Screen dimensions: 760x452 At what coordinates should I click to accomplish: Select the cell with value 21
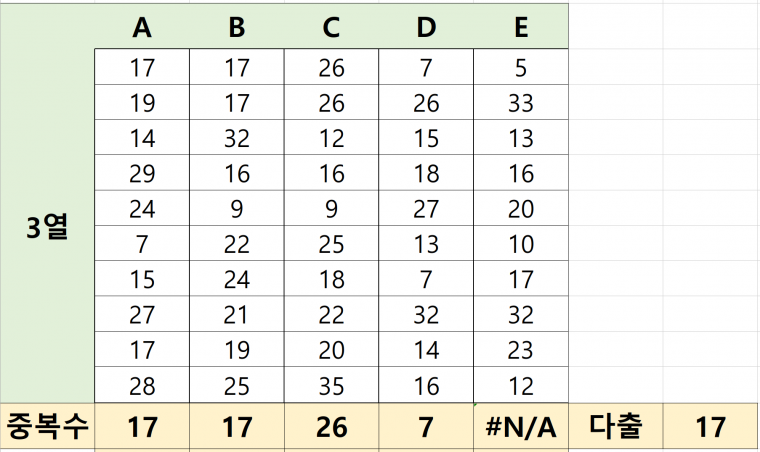pyautogui.click(x=237, y=315)
